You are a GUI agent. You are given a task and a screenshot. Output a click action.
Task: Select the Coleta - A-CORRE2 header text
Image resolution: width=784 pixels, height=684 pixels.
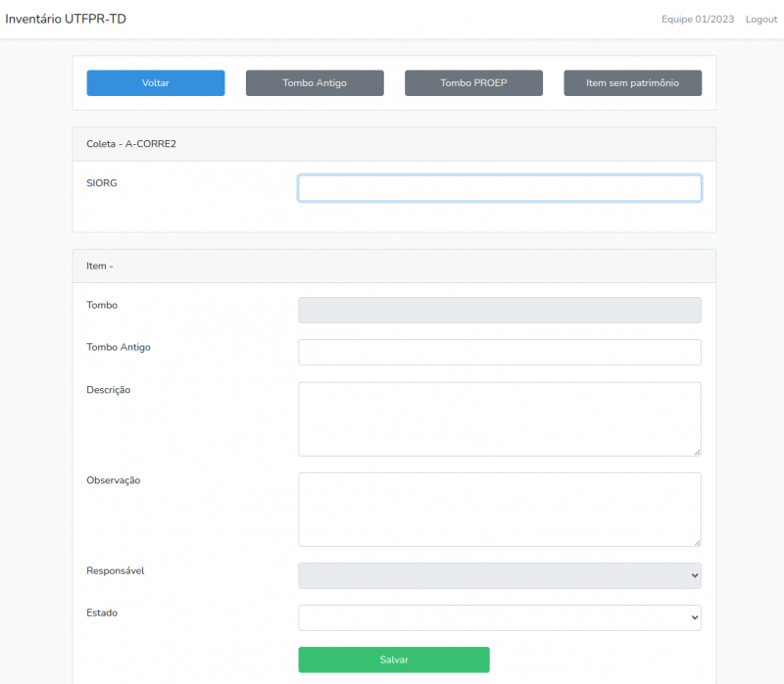point(131,144)
